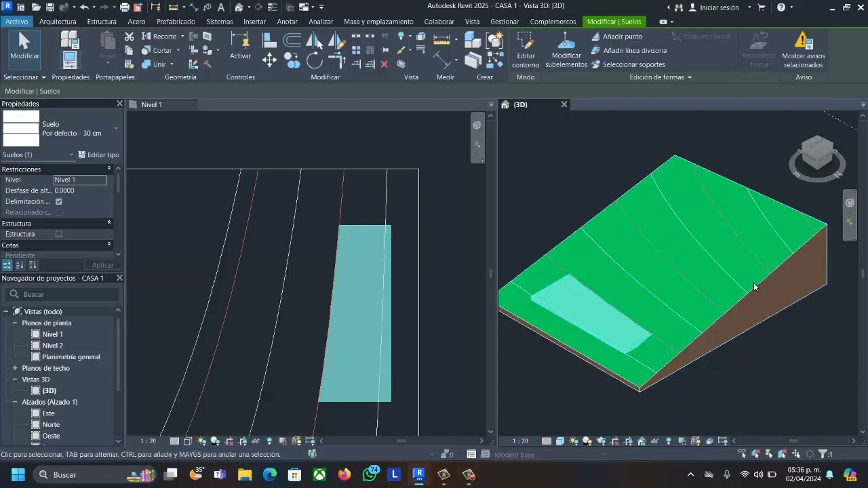The image size is (868, 488).
Task: Expand the Planos de techo tree node
Action: click(15, 369)
